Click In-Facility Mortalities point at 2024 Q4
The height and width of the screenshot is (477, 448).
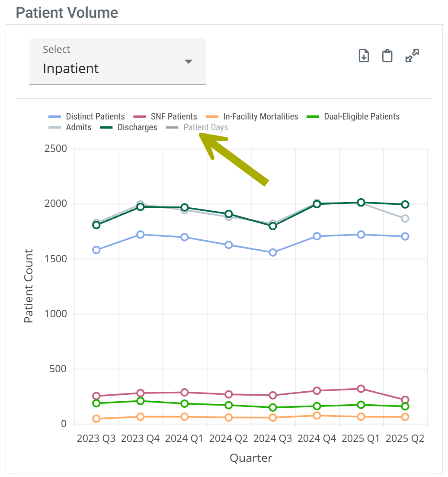(x=317, y=416)
